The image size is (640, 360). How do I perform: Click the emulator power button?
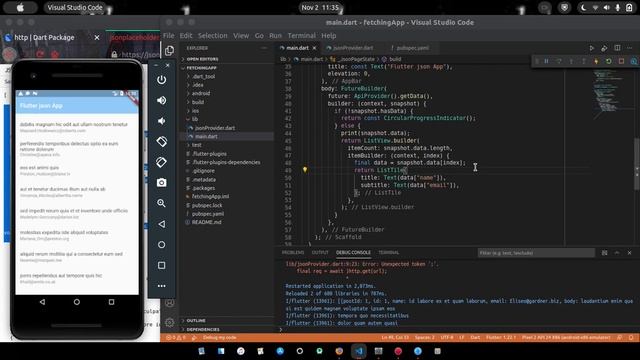162,80
